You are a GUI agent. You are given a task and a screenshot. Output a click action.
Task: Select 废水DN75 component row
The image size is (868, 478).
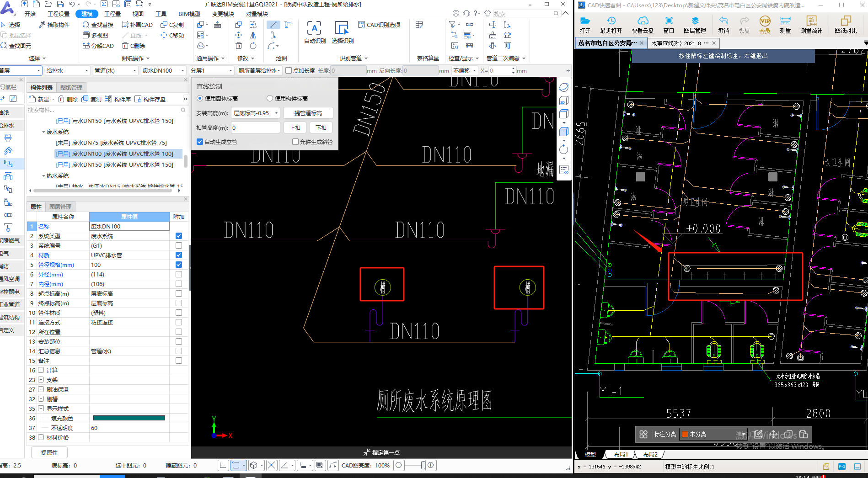tap(111, 143)
